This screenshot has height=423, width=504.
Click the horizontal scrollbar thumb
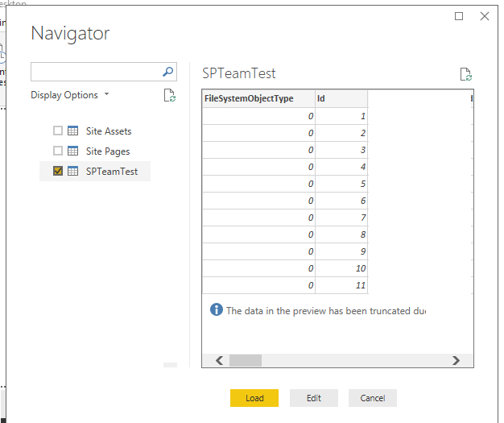pos(246,360)
